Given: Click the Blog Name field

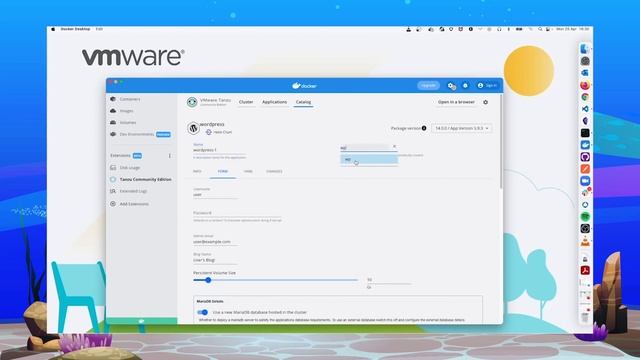Looking at the screenshot, I should 216,260.
